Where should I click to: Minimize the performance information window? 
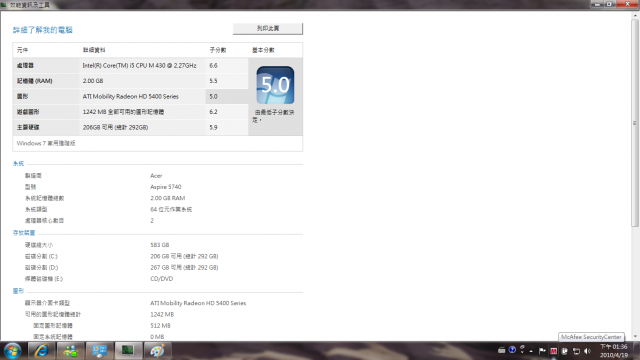pos(597,4)
